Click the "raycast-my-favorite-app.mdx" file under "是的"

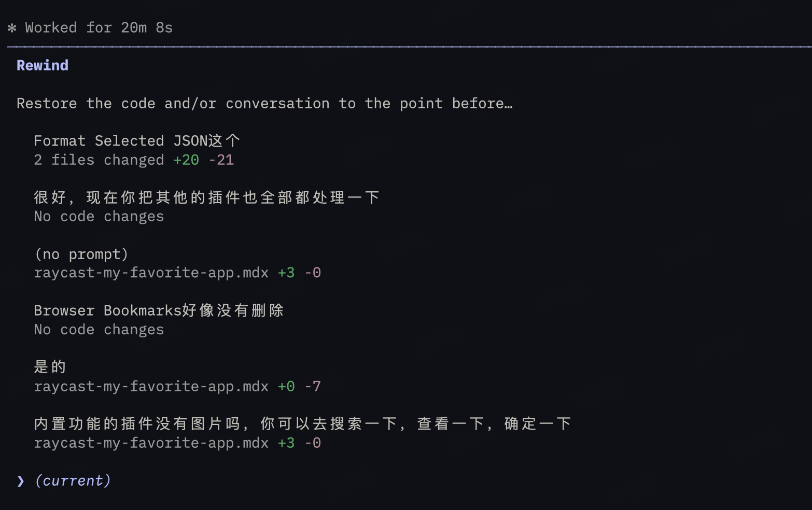[x=151, y=387]
